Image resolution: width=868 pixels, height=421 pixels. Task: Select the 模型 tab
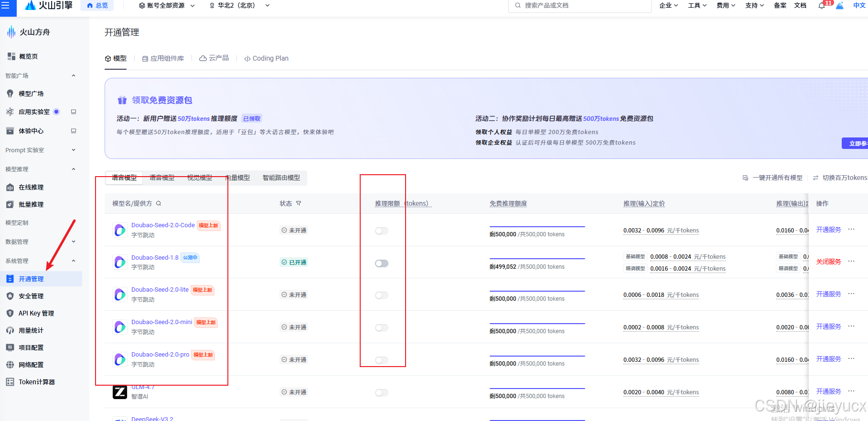tap(116, 58)
